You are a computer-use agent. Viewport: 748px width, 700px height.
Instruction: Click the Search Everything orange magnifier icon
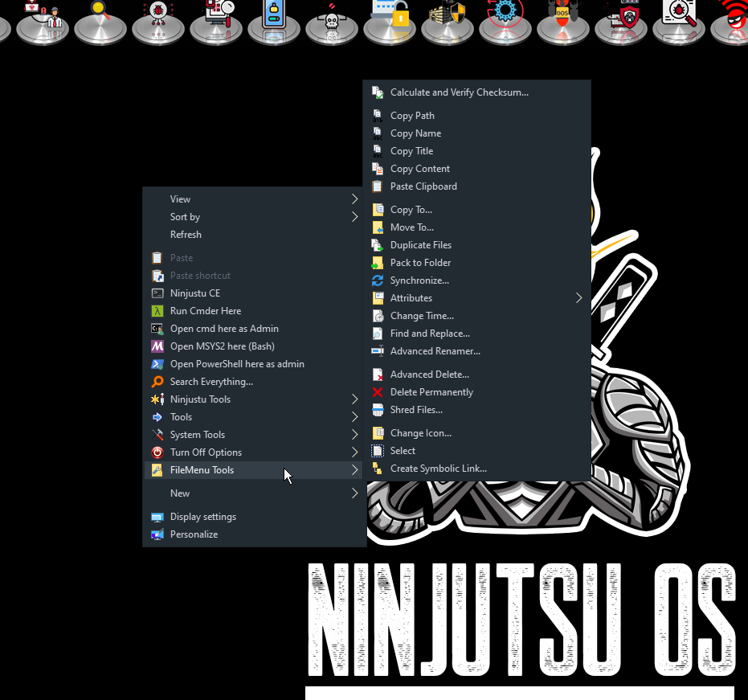click(x=157, y=381)
